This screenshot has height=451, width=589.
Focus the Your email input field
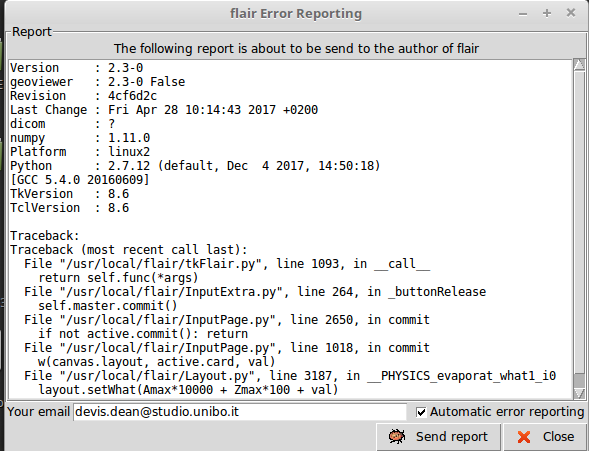pyautogui.click(x=240, y=412)
